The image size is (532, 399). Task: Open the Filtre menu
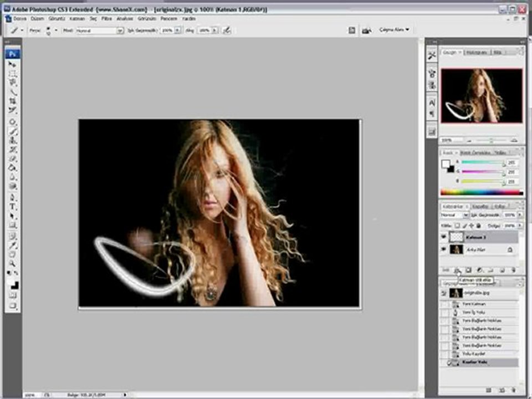tap(106, 19)
